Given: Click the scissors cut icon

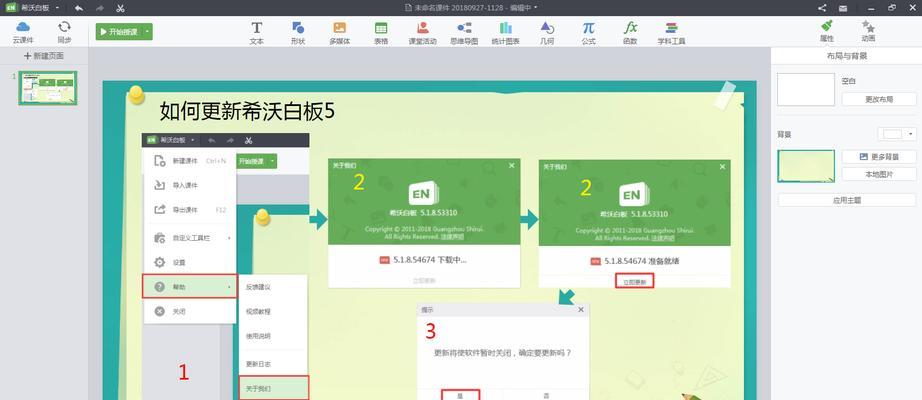Looking at the screenshot, I should [120, 8].
